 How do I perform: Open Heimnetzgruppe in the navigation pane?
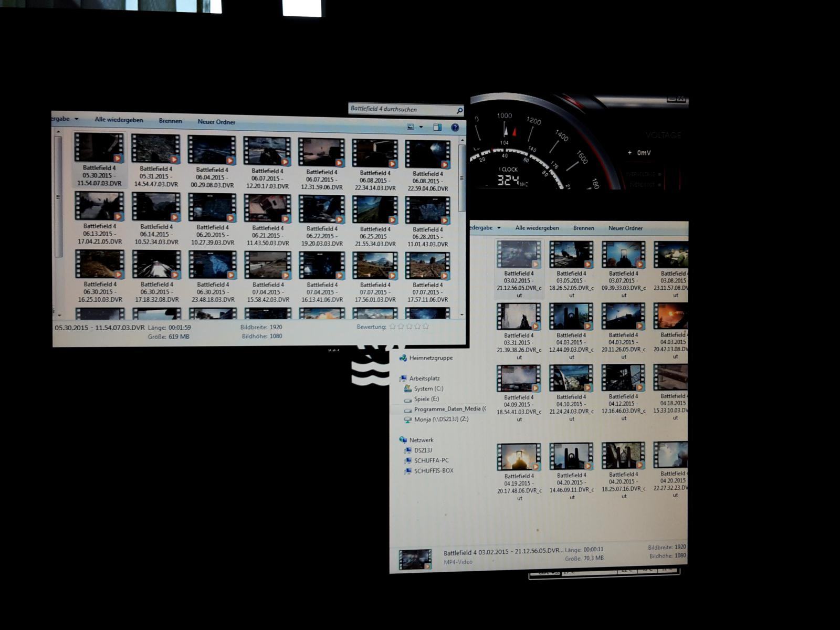[430, 358]
